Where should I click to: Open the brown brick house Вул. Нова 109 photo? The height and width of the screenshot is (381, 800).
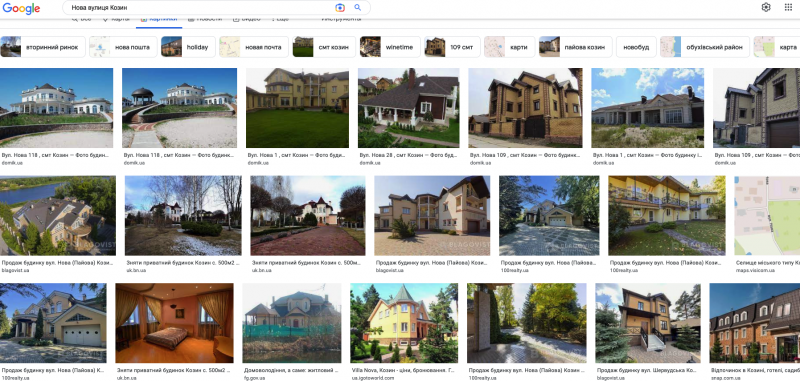tap(526, 108)
